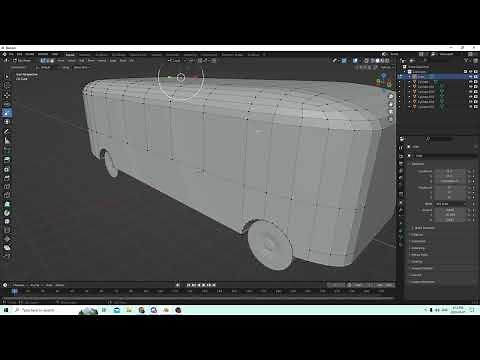Select the Edge Slide tool
480x360 pixels.
click(x=7, y=230)
